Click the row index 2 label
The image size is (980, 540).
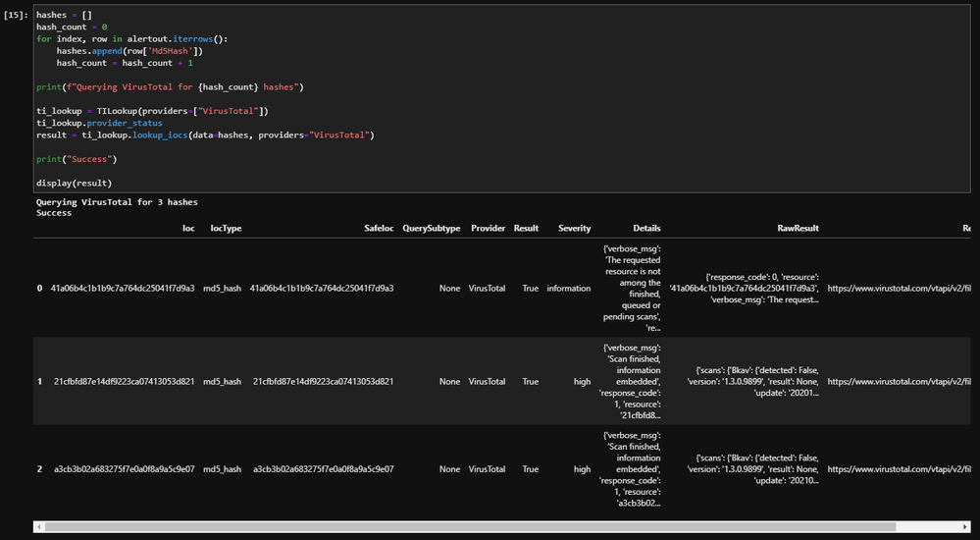click(39, 469)
